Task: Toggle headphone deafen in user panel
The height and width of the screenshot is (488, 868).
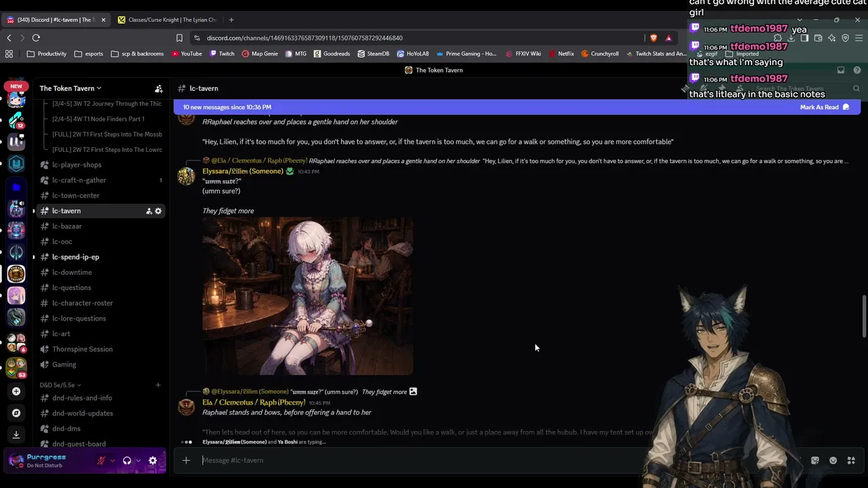Action: pyautogui.click(x=127, y=461)
